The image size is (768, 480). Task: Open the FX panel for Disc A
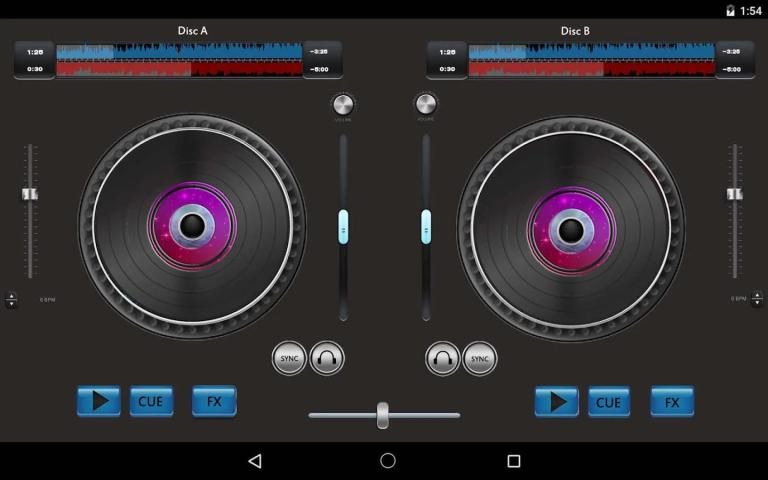(x=214, y=402)
